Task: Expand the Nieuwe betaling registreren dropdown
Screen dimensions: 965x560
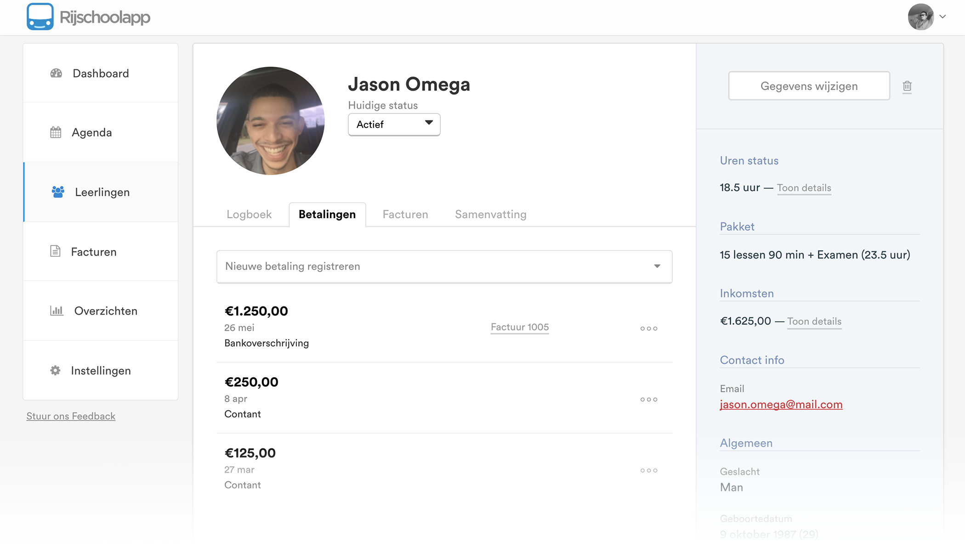Action: click(x=657, y=266)
